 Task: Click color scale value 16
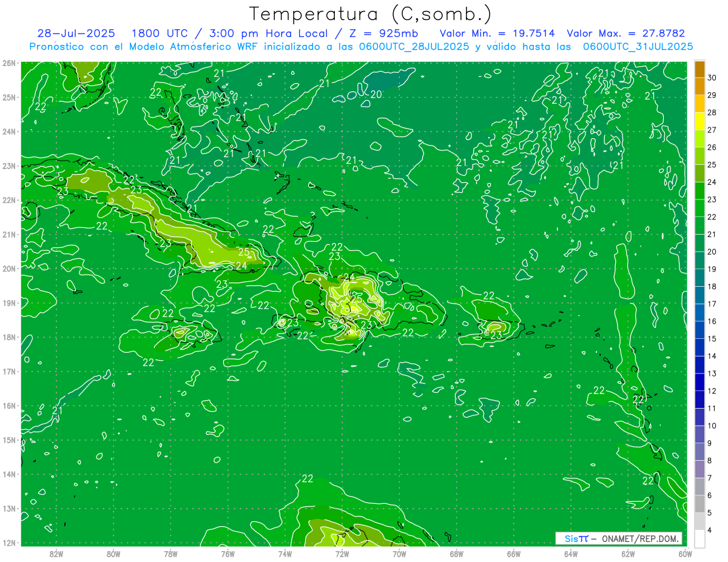click(x=713, y=321)
